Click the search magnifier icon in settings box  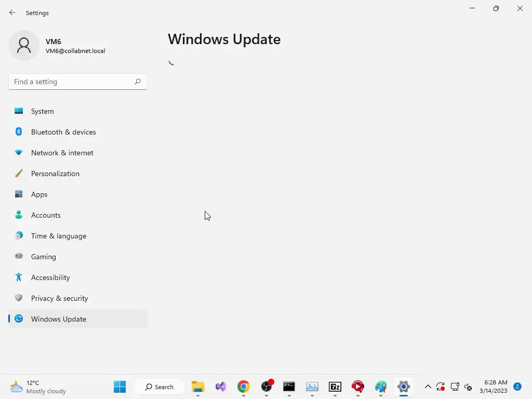[x=137, y=82]
